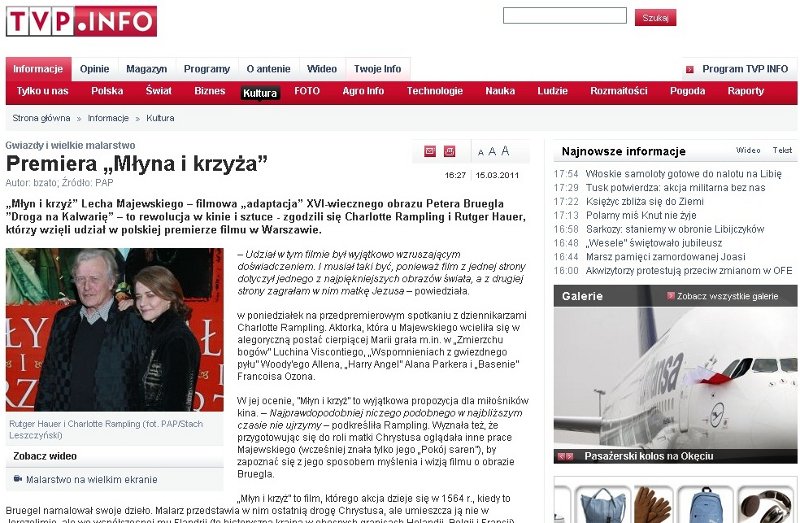Go to the Pogoda section

pos(687,91)
